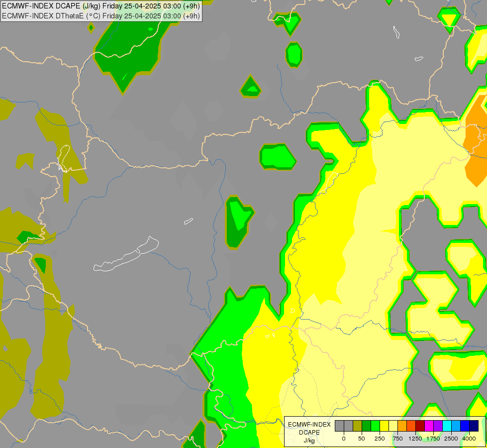Click the pure blue legend swatch
This screenshot has height=448, width=487.
[465, 426]
